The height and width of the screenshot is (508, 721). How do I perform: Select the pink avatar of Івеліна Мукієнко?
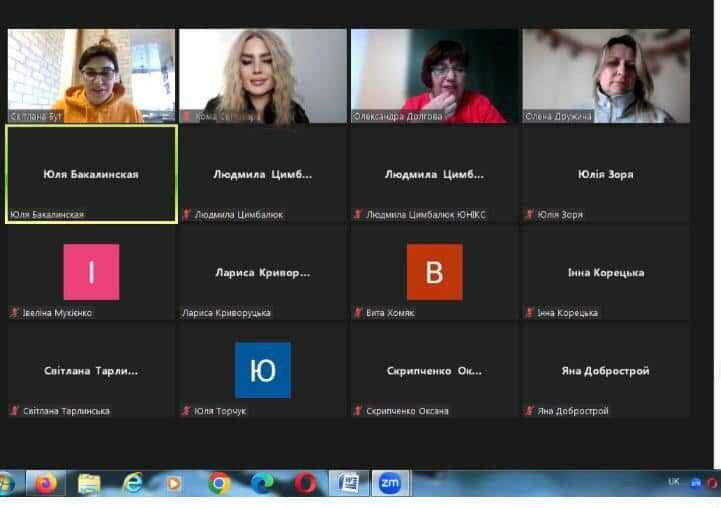pyautogui.click(x=91, y=272)
